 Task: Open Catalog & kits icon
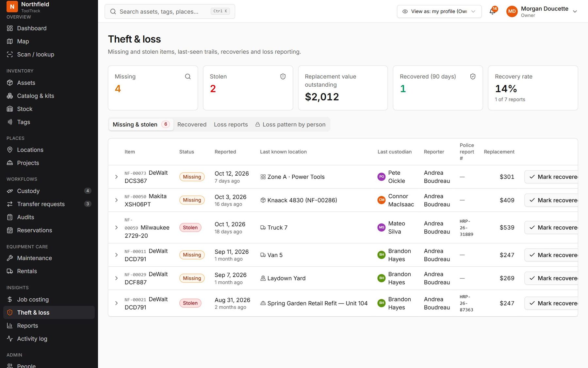tap(10, 96)
